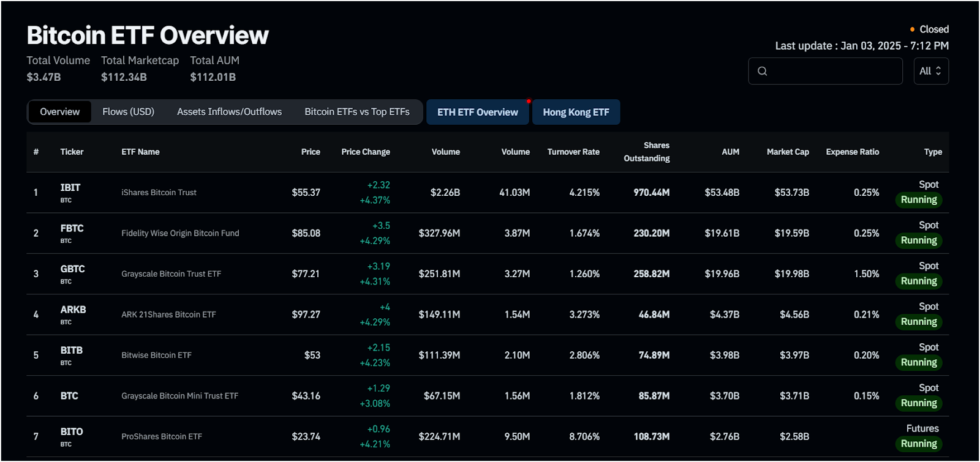Click the Running badge in IBIT row
Viewport: 980px width, 462px height.
tap(919, 200)
